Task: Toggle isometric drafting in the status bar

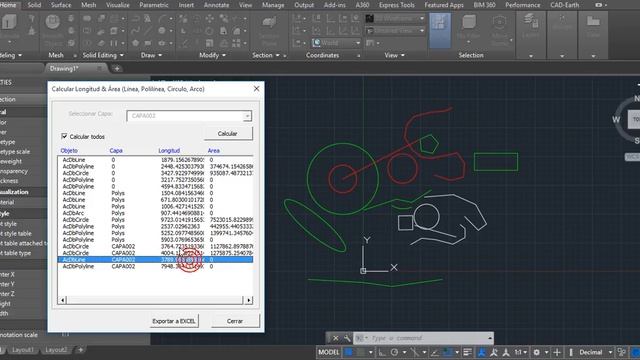Action: coord(414,352)
